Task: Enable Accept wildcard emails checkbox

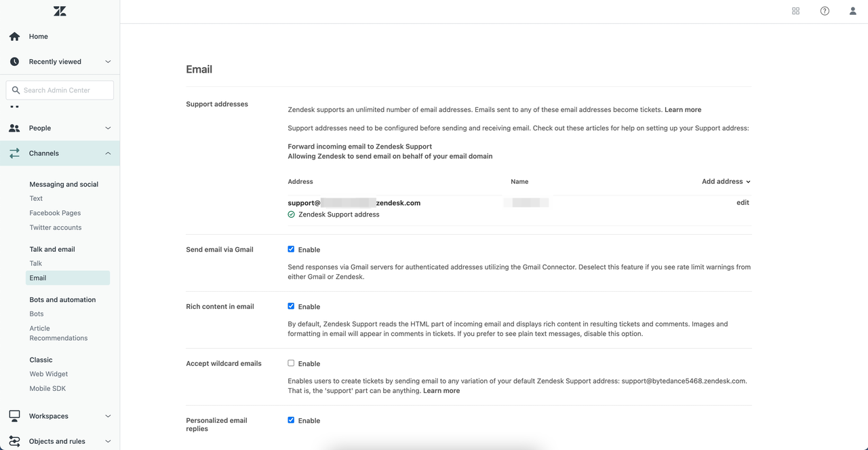Action: [291, 363]
